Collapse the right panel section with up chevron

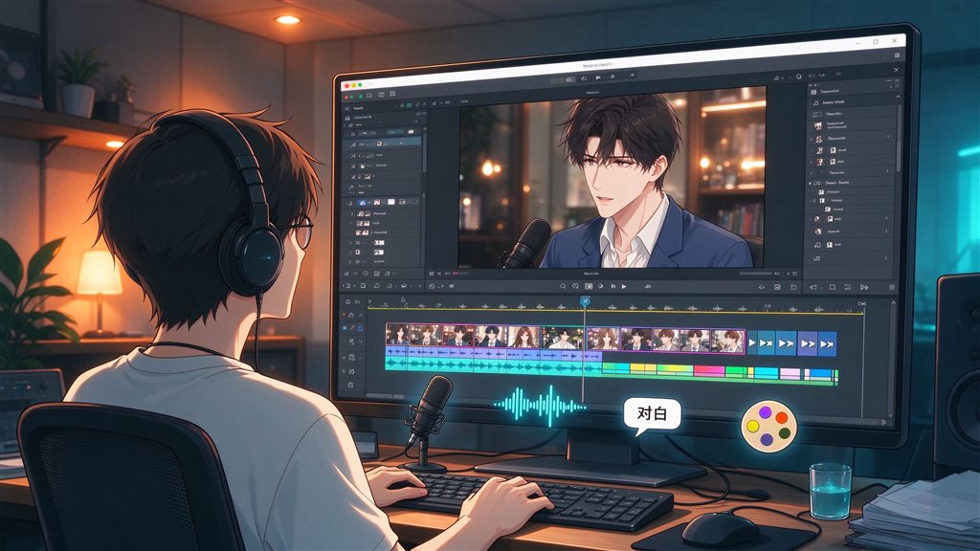pyautogui.click(x=898, y=98)
